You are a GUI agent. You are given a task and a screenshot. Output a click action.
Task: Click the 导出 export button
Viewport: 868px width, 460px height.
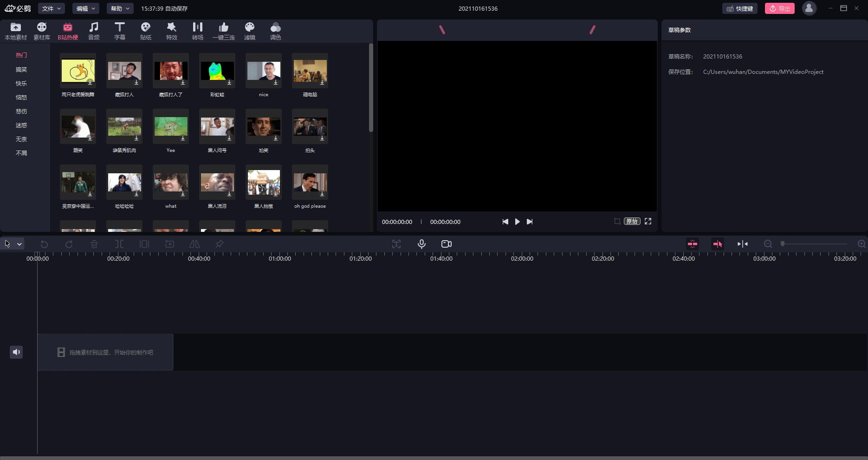(780, 8)
